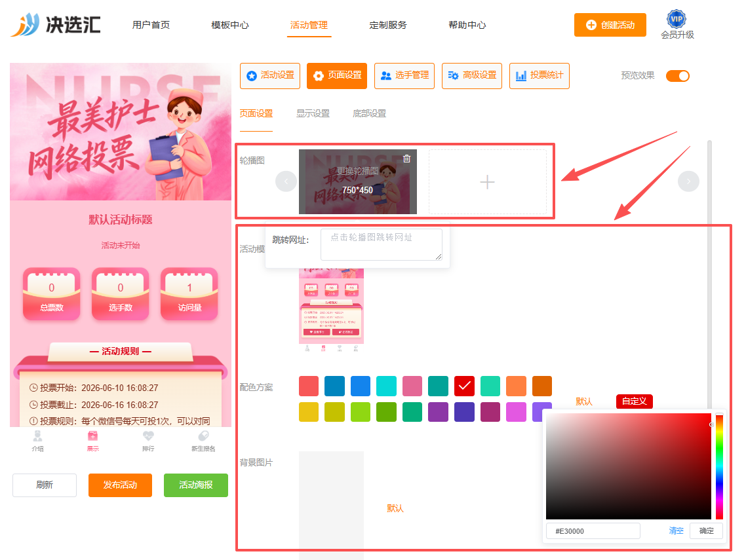Viewport: 746px width, 560px height.
Task: Select the pink color swatch
Action: (x=412, y=386)
